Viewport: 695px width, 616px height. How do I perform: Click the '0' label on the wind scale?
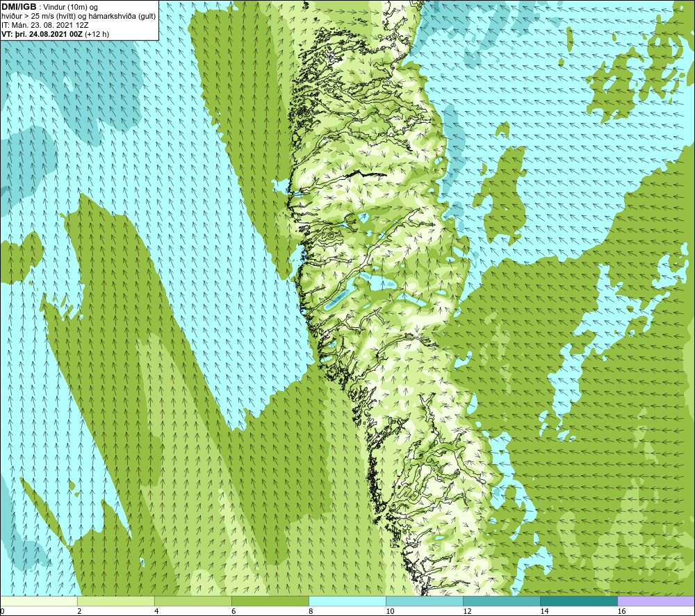[x=2, y=612]
